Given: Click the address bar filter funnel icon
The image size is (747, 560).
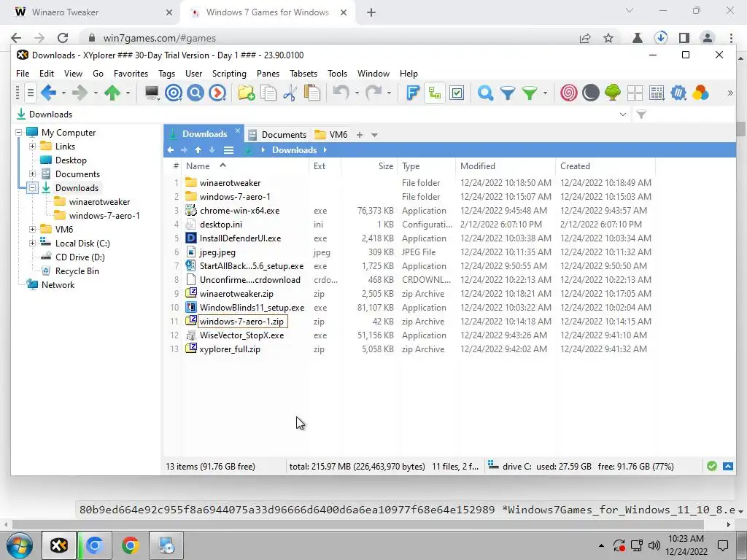Looking at the screenshot, I should point(641,114).
